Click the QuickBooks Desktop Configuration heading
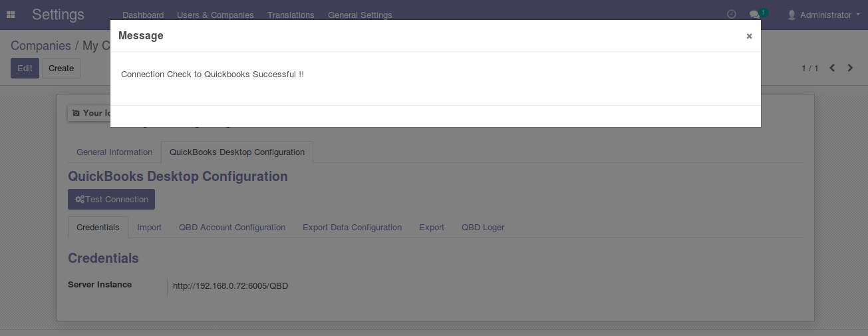The width and height of the screenshot is (868, 336). (x=178, y=176)
